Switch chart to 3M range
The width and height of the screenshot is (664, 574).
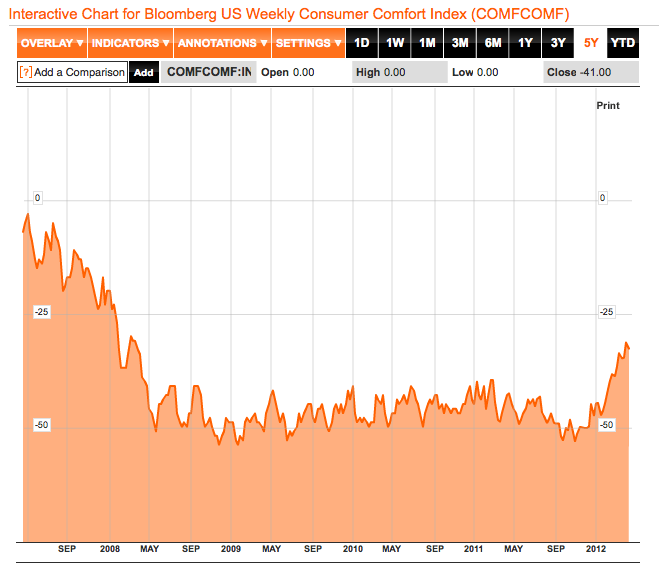point(460,43)
